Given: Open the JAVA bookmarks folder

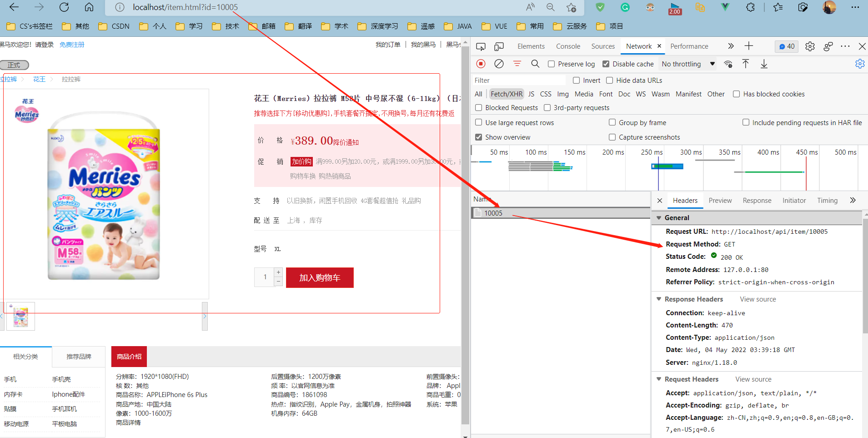Looking at the screenshot, I should [458, 26].
